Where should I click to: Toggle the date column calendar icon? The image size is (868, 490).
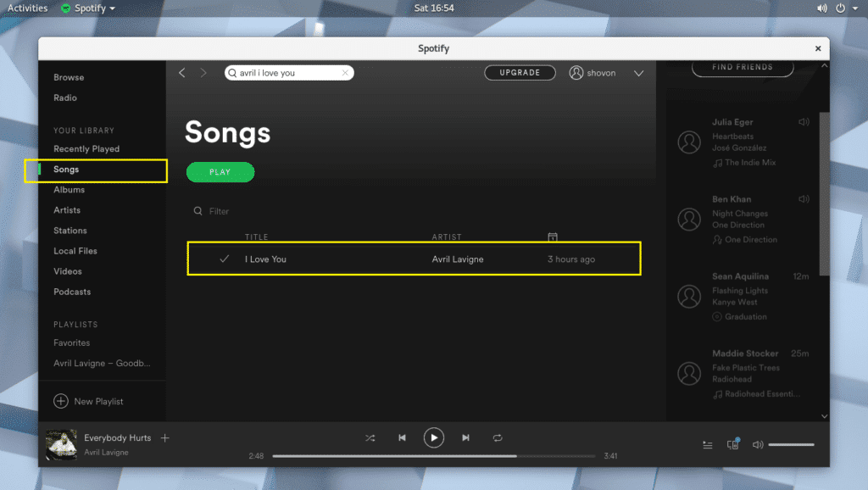[x=553, y=237]
